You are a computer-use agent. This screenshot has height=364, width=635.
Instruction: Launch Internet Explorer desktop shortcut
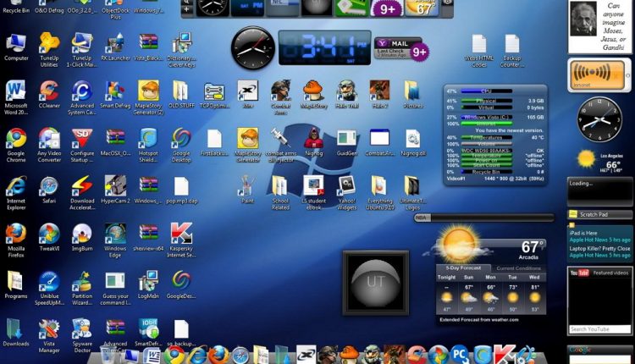pyautogui.click(x=16, y=192)
